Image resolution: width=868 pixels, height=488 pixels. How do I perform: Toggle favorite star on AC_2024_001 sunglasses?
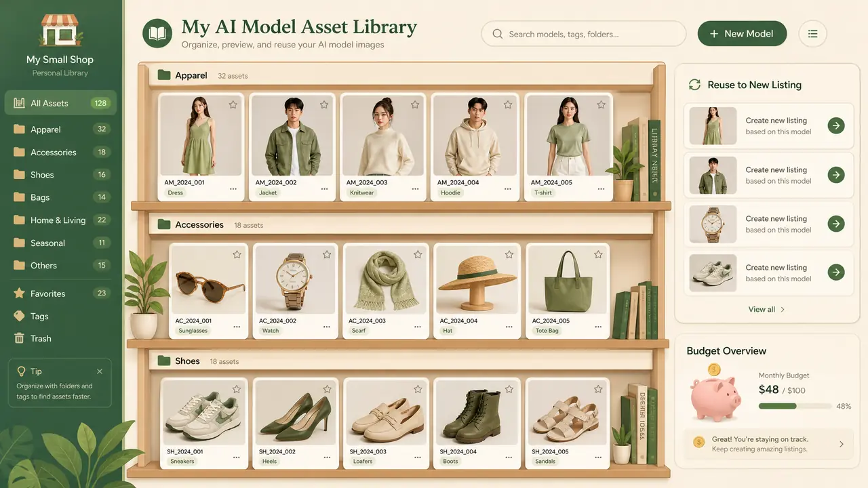pyautogui.click(x=237, y=255)
